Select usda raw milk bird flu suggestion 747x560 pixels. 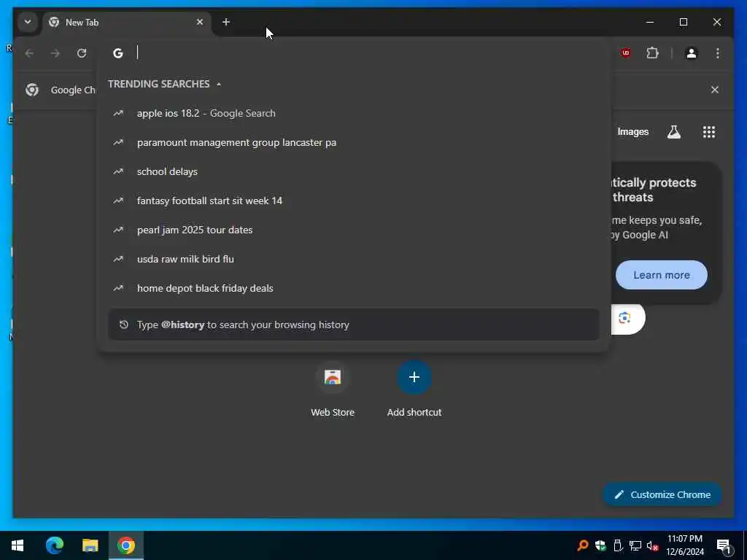coord(354,259)
